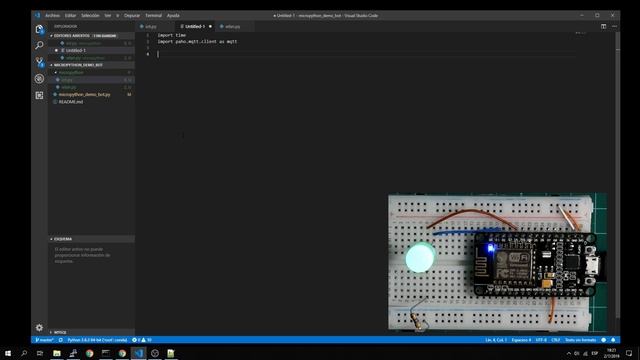This screenshot has width=640, height=360.
Task: Collapse the MICROPYTHON_DEMO_BOT folder section
Action: pyautogui.click(x=92, y=65)
